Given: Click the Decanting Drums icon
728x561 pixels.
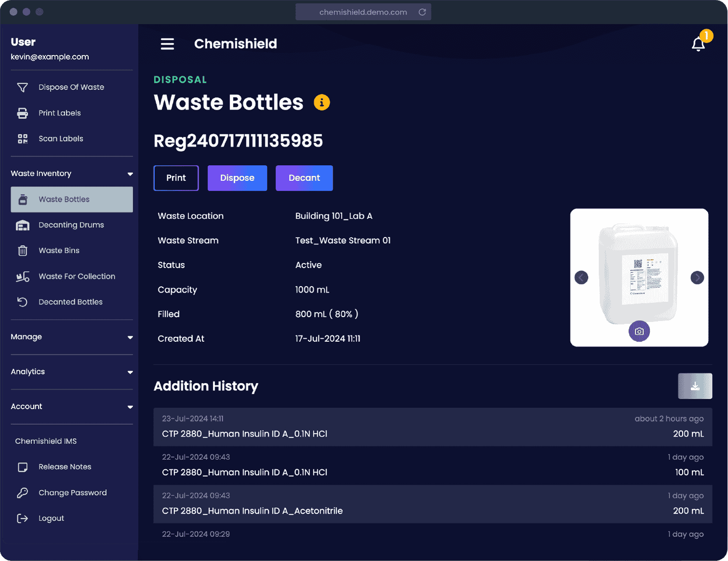Looking at the screenshot, I should (x=23, y=225).
